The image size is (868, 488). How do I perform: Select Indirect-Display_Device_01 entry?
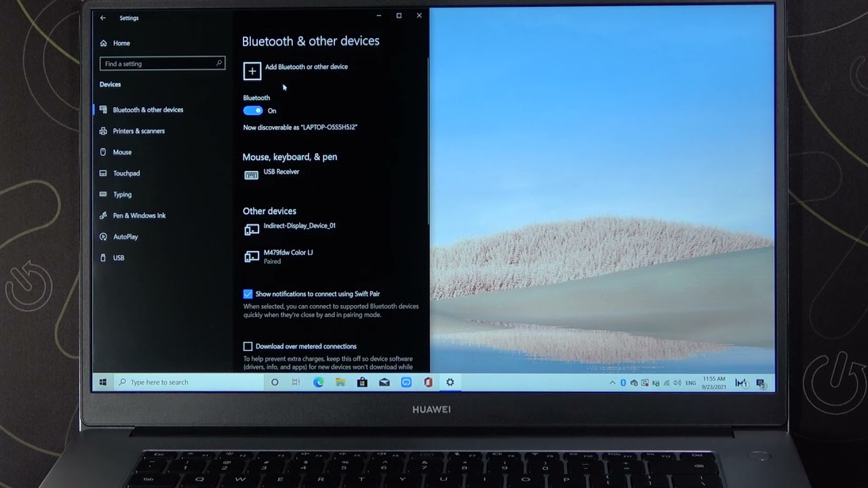[299, 226]
